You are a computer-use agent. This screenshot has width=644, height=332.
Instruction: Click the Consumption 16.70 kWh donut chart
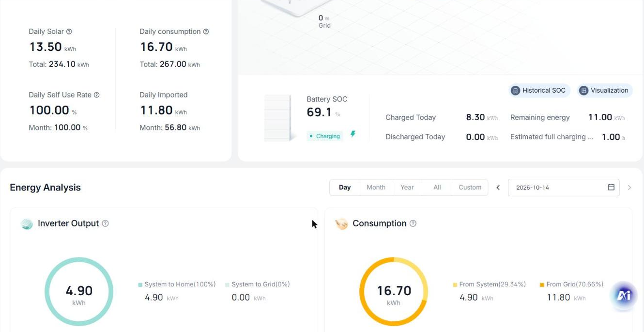click(394, 292)
